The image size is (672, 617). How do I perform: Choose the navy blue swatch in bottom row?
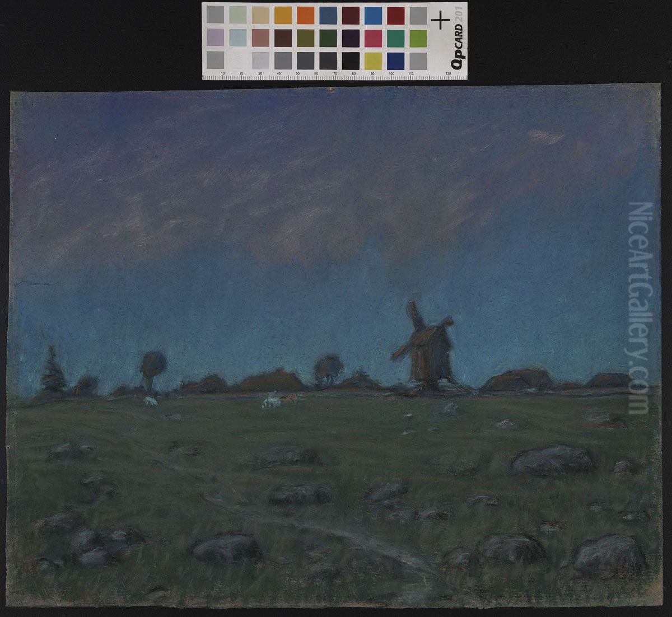(x=395, y=60)
